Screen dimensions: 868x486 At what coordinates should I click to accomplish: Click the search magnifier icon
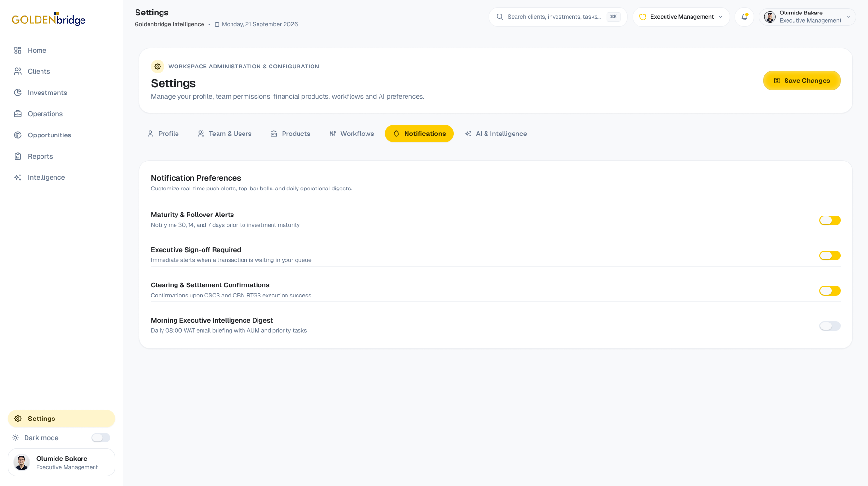point(500,17)
